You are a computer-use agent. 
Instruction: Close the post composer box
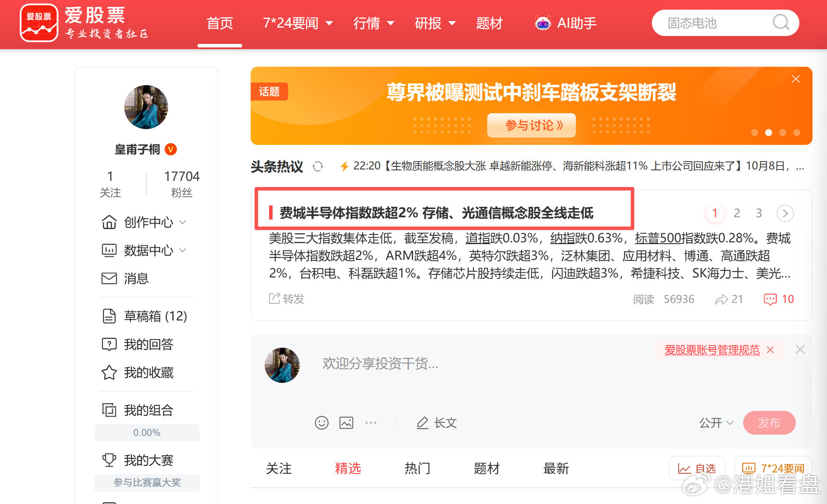click(800, 349)
